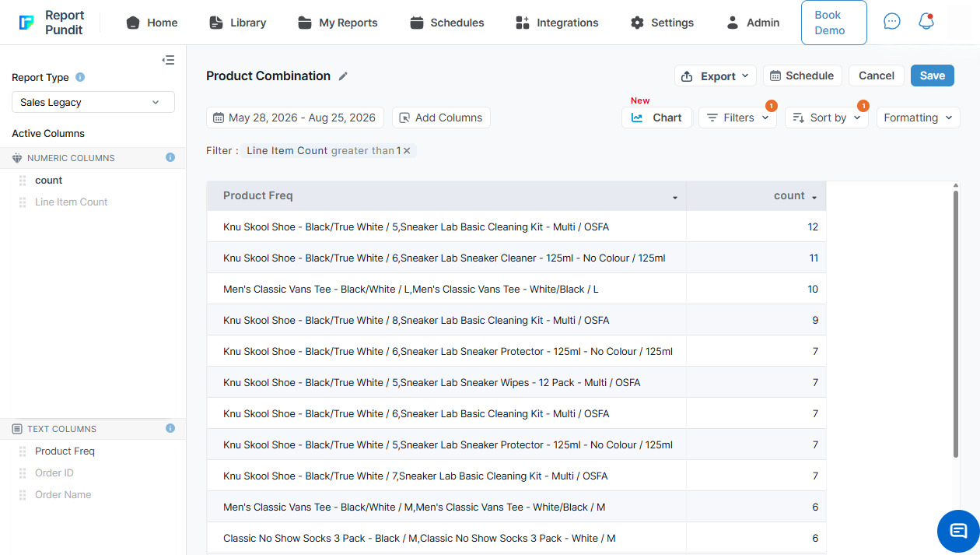Click Add Columns button
The height and width of the screenshot is (555, 980).
441,118
